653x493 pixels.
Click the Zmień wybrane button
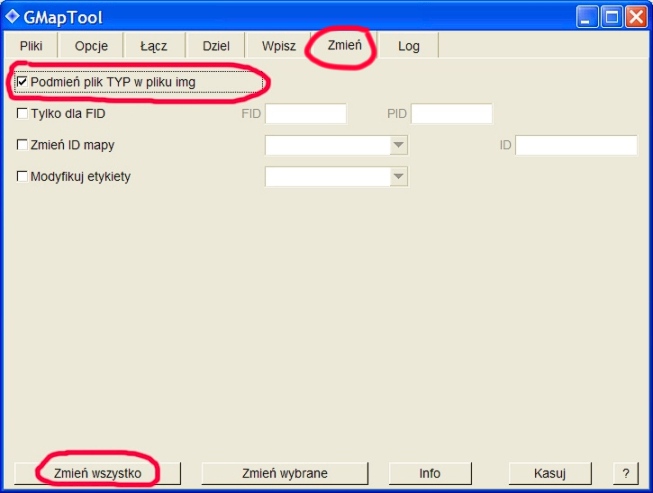[x=285, y=473]
